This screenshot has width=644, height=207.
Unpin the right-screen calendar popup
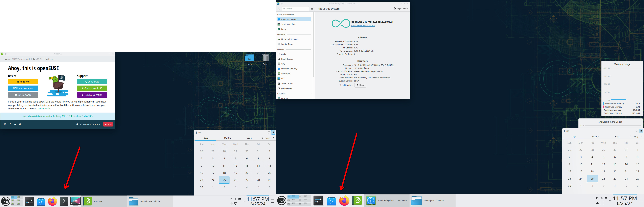pos(641,131)
